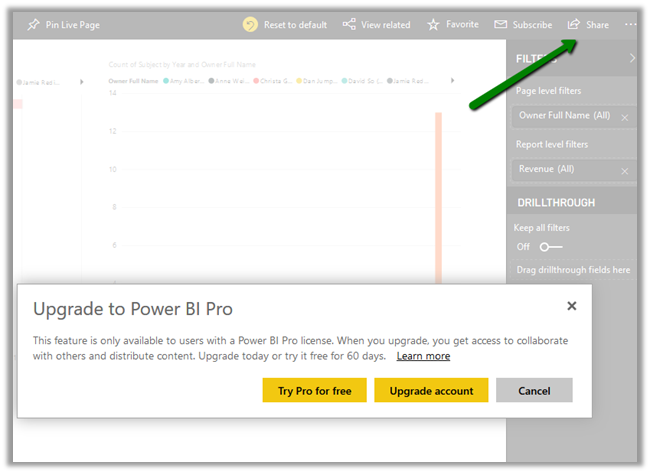Click the Try Pro for free button
Viewport: 650px width, 474px height.
(x=314, y=390)
